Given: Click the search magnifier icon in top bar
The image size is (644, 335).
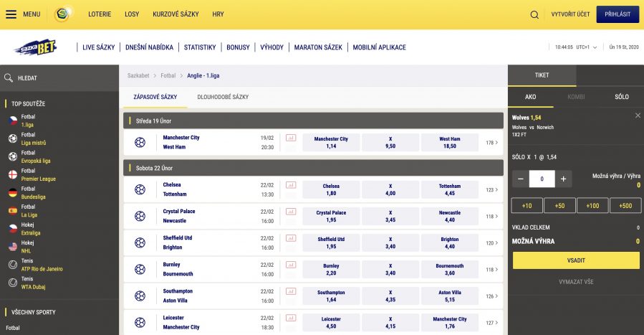Looking at the screenshot, I should pos(534,14).
